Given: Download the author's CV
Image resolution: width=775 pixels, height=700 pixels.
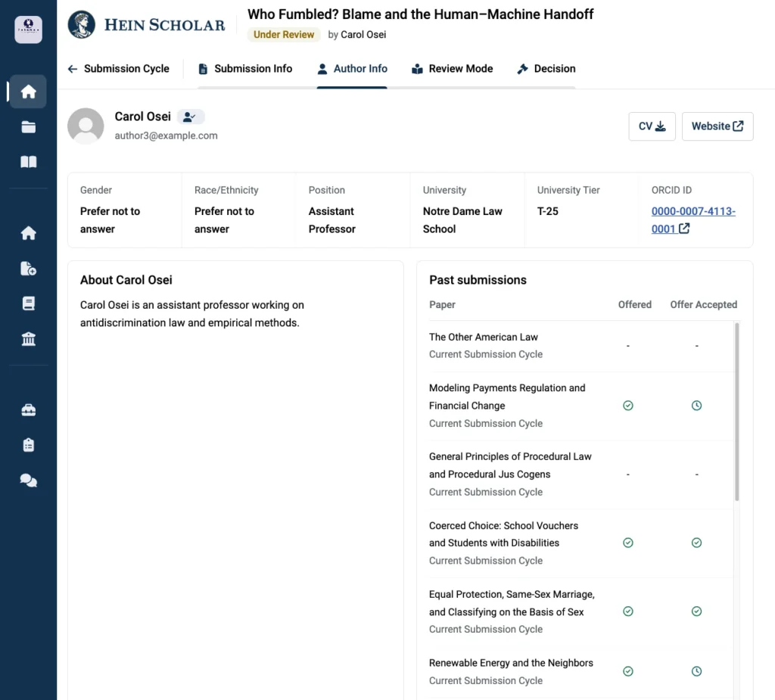Looking at the screenshot, I should point(652,126).
